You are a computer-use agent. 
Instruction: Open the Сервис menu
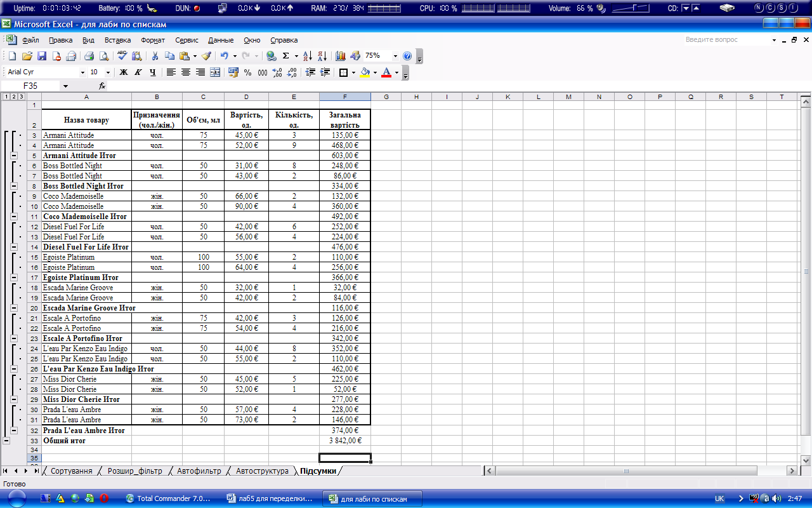pos(187,40)
